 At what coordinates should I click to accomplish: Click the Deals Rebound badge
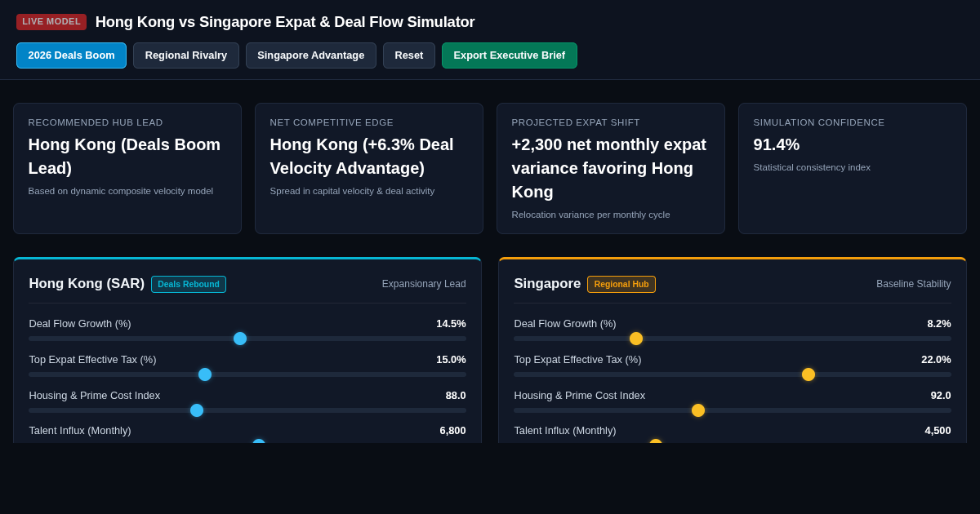[x=189, y=284]
